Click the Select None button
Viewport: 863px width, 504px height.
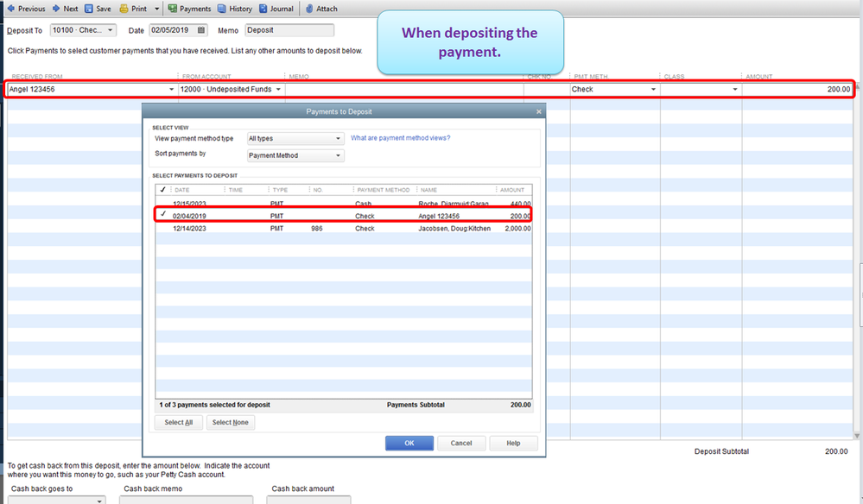coord(230,423)
